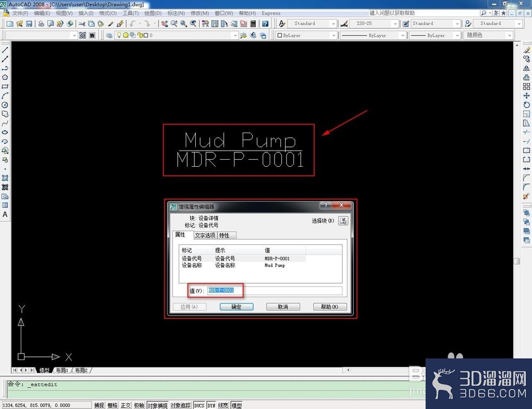
Task: Click the Plot printer icon
Action: [41, 24]
